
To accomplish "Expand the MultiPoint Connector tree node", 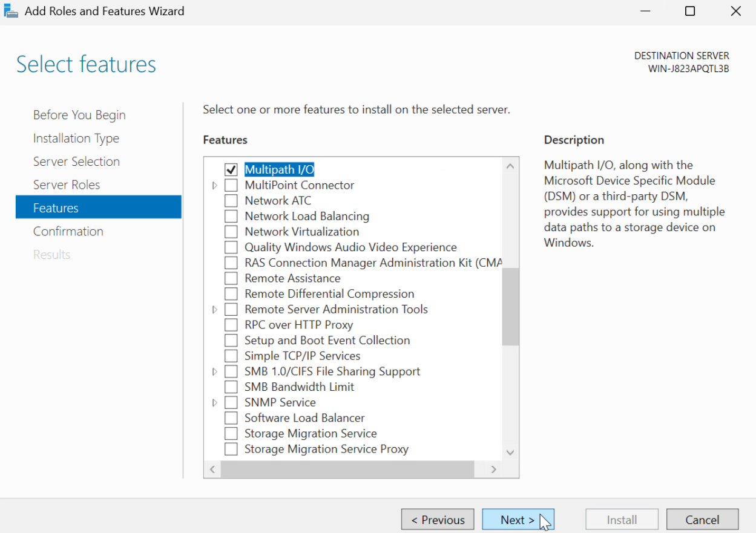I will (215, 186).
